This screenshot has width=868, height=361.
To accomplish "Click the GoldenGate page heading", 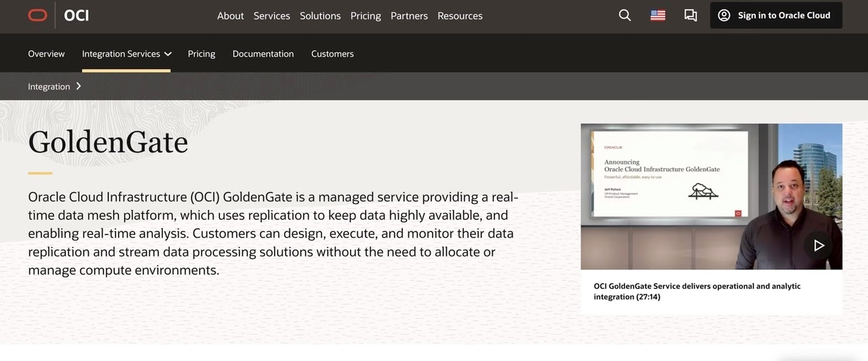I will pyautogui.click(x=108, y=141).
